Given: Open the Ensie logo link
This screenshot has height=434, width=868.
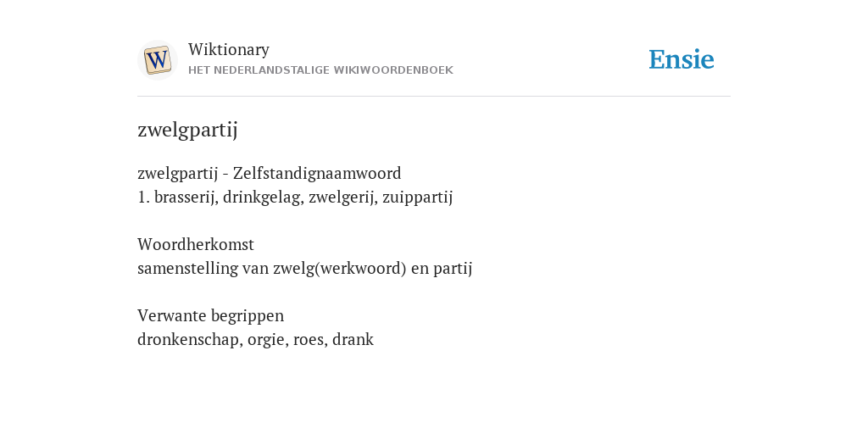Looking at the screenshot, I should pyautogui.click(x=681, y=60).
